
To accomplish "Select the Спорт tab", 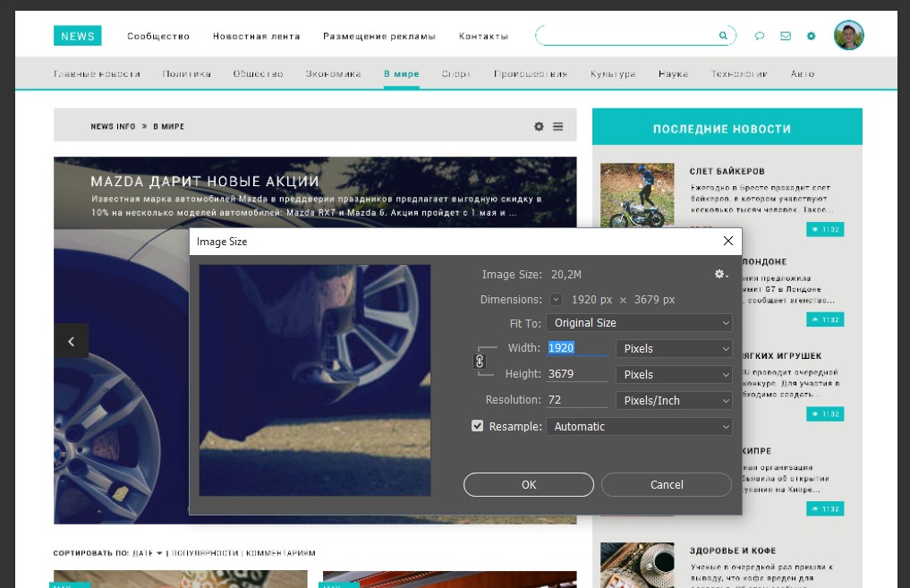I will click(455, 73).
